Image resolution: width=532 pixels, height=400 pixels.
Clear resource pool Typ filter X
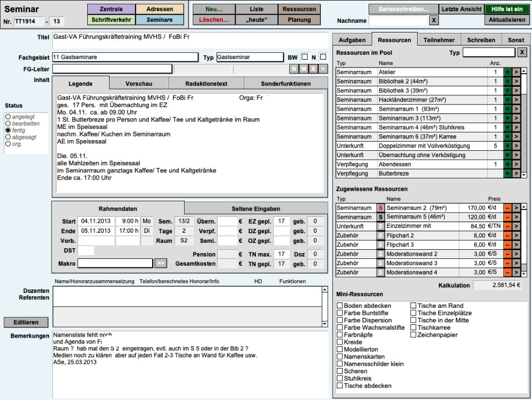[522, 52]
